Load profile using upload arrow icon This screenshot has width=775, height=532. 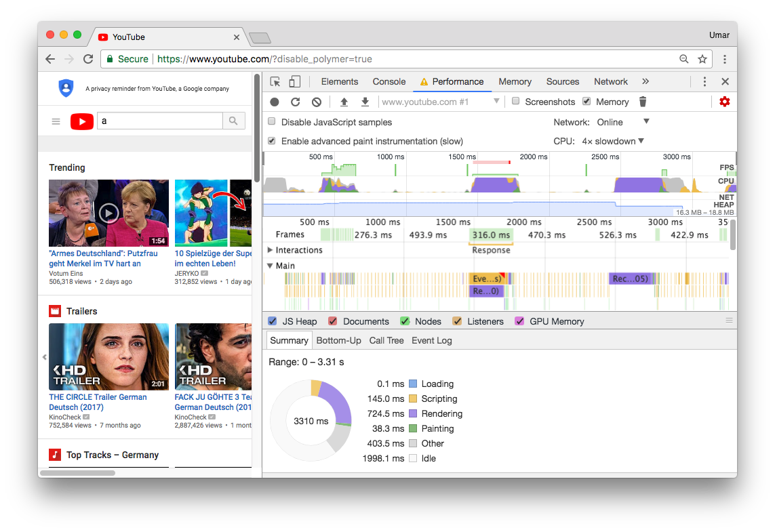tap(344, 102)
